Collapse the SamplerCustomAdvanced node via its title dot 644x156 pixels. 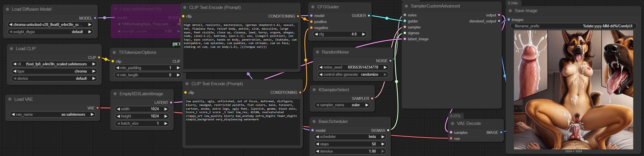406,6
